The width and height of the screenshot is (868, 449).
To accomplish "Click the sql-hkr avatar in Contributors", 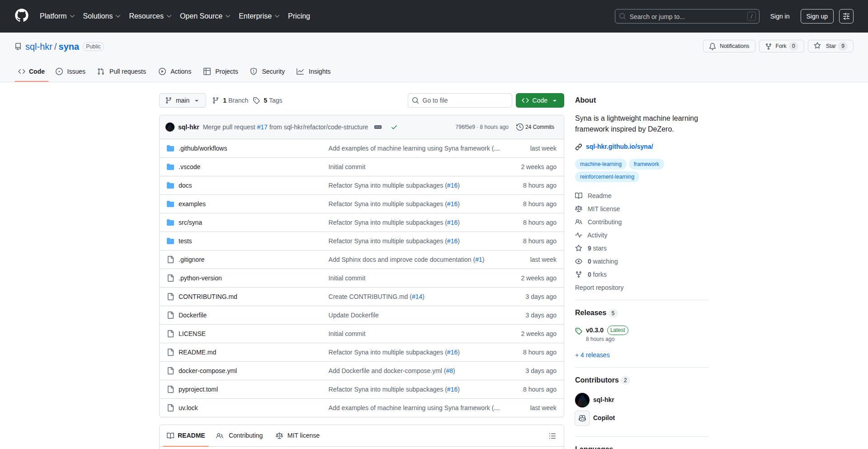I will (582, 400).
